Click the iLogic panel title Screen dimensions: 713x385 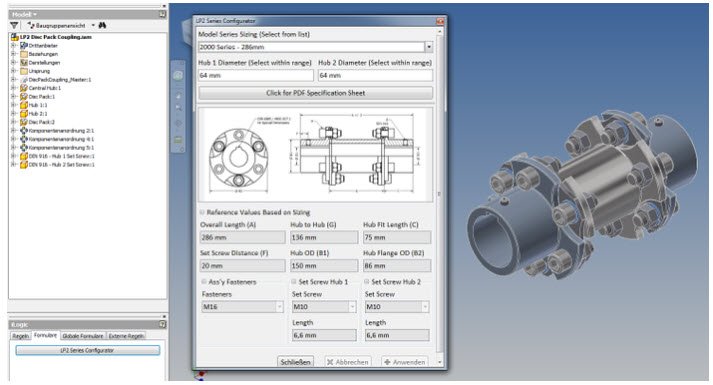20,325
